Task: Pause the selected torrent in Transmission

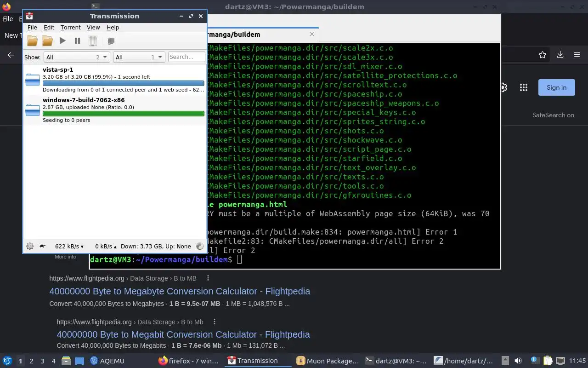Action: (x=78, y=41)
